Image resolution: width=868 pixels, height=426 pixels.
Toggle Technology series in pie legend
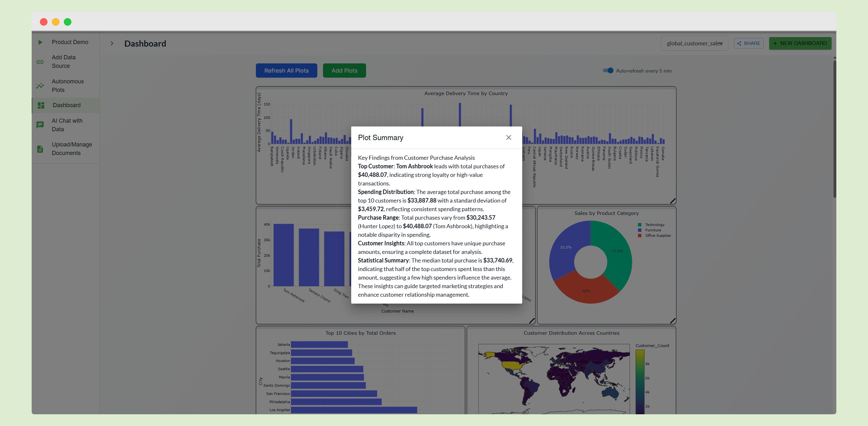pyautogui.click(x=654, y=225)
